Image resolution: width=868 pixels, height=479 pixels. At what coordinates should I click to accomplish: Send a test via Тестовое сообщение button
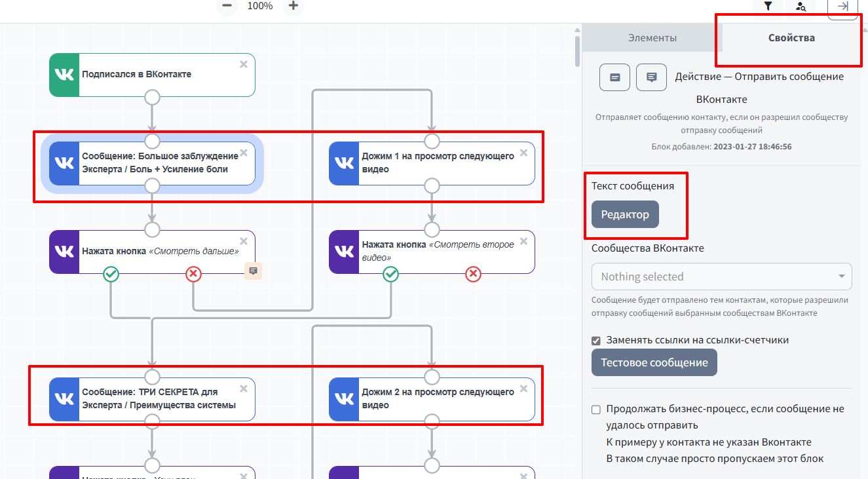point(654,362)
